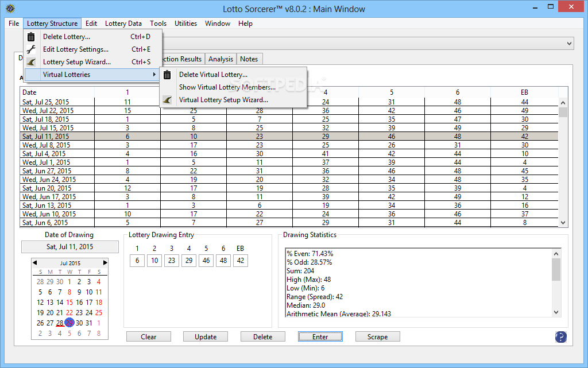
Task: Click ball 6 entry field showing 48
Action: click(x=223, y=261)
